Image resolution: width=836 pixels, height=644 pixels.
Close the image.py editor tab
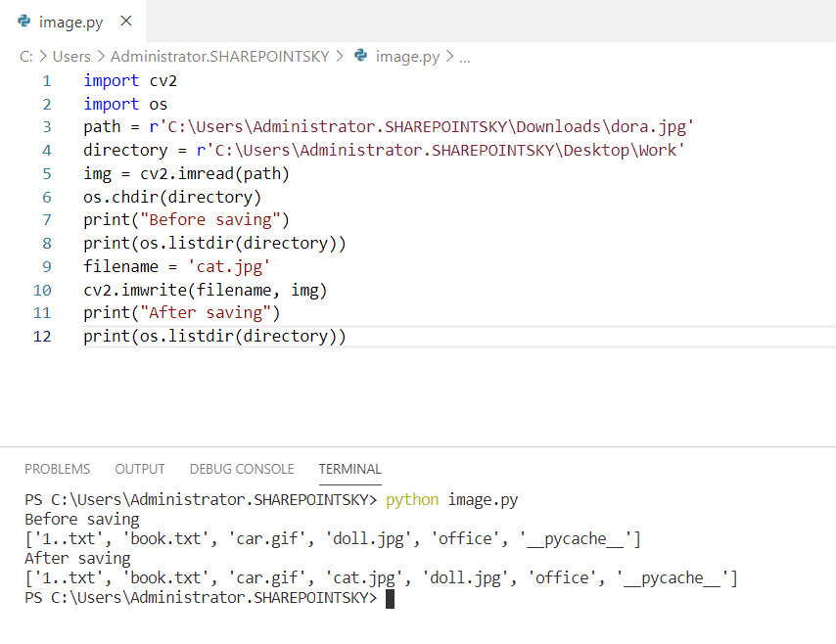click(126, 21)
